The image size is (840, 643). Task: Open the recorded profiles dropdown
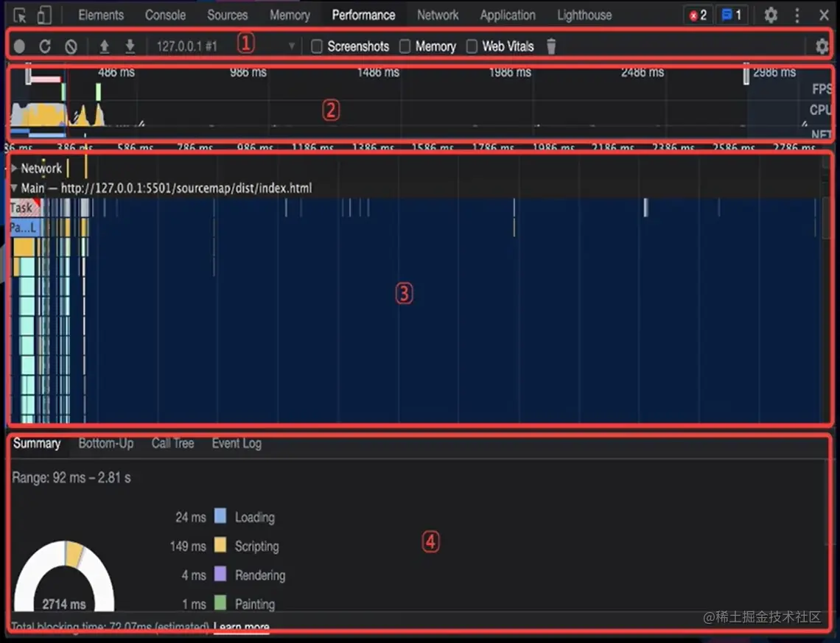[293, 46]
